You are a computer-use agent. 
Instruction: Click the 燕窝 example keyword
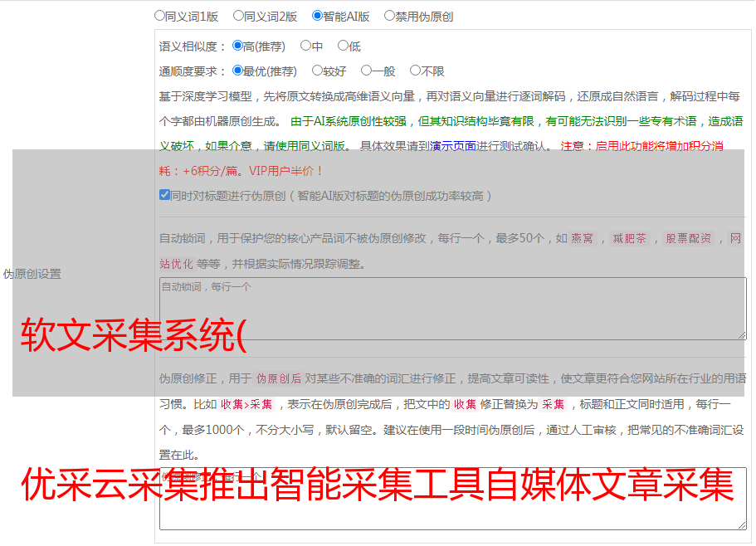coord(582,238)
